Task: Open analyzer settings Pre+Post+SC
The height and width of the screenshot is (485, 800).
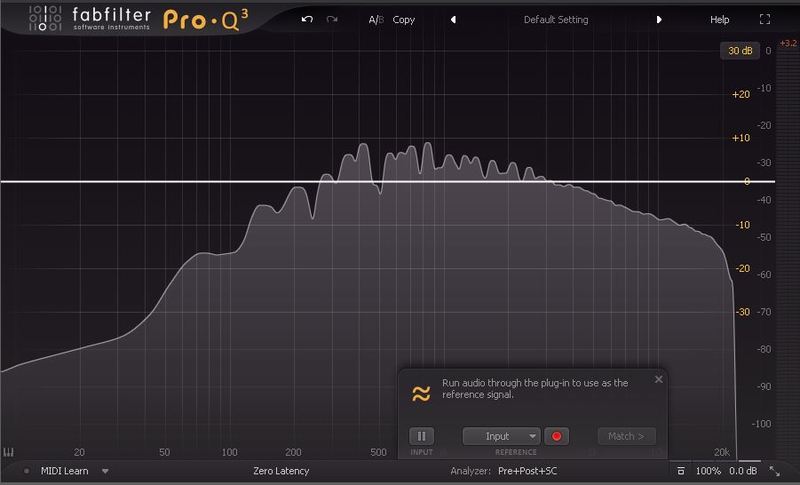Action: coord(528,471)
